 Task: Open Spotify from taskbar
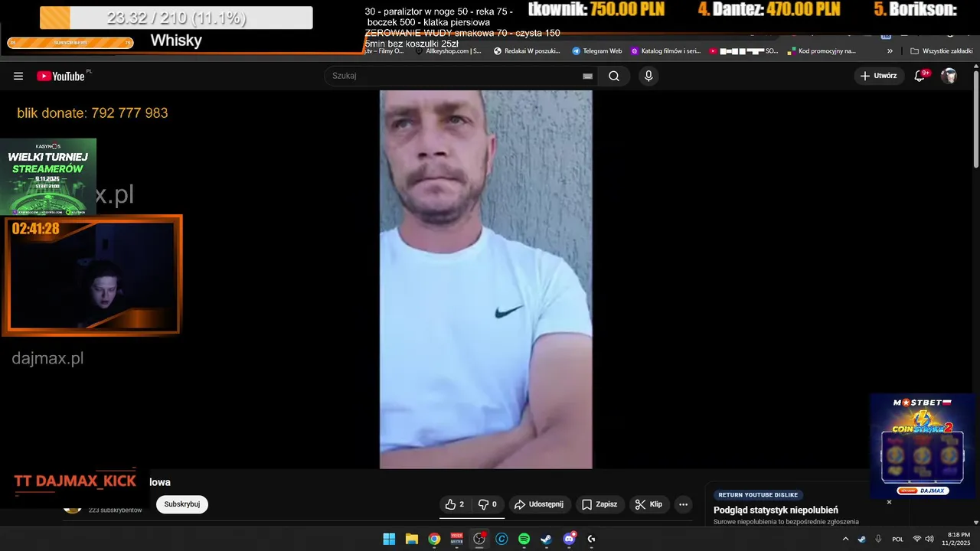524,539
